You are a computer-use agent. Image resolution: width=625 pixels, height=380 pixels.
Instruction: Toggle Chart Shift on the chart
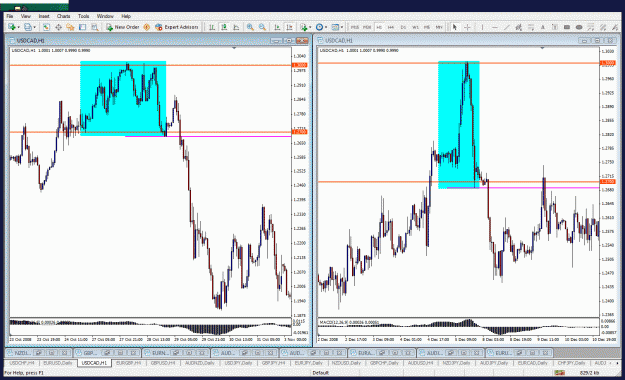(289, 27)
